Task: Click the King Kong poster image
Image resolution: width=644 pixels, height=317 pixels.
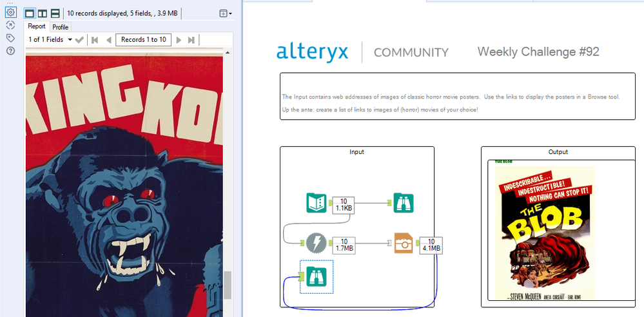Action: (124, 186)
